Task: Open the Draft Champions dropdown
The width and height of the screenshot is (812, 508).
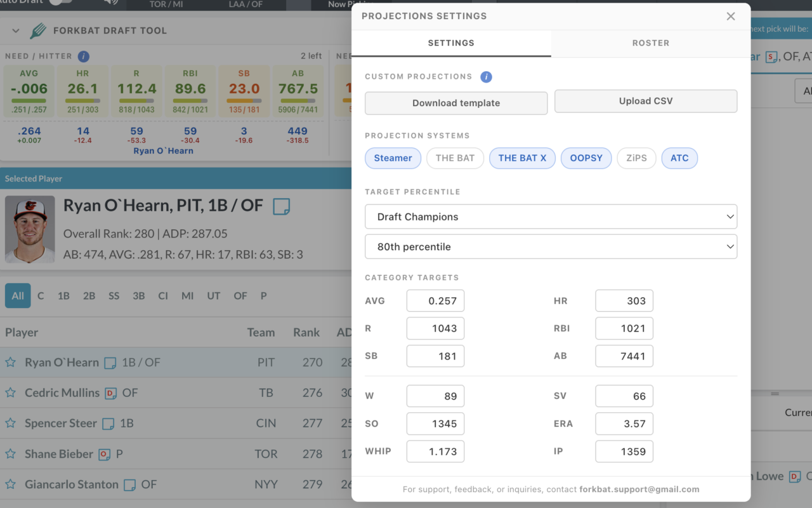Action: (551, 217)
